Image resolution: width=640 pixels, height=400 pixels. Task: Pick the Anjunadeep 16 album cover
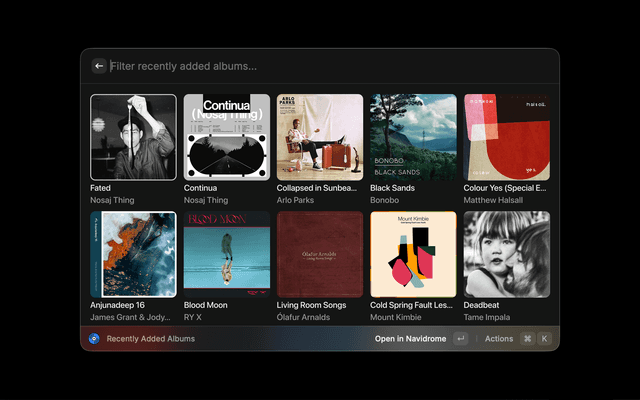click(133, 254)
